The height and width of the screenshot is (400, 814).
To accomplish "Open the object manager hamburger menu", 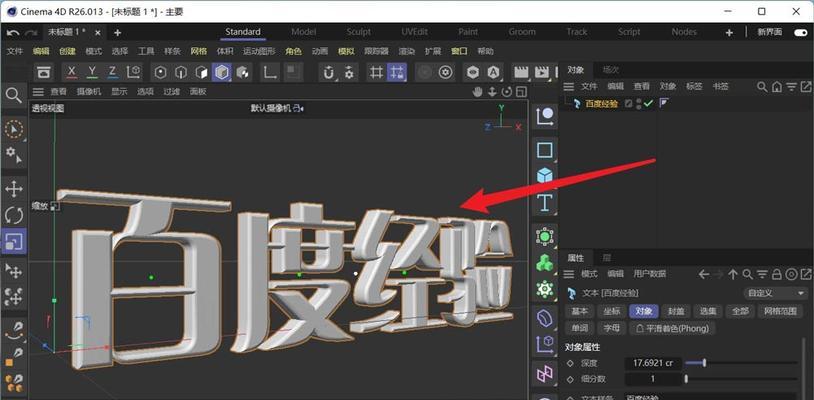I will [x=569, y=87].
